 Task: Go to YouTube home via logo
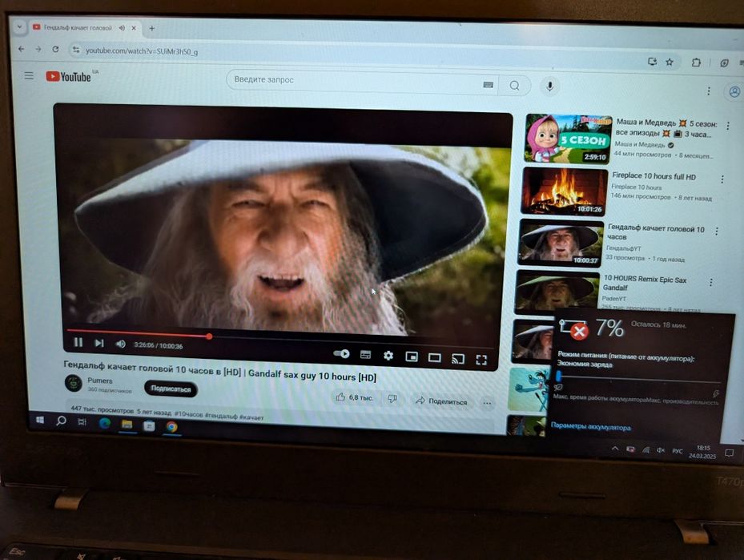(x=68, y=76)
